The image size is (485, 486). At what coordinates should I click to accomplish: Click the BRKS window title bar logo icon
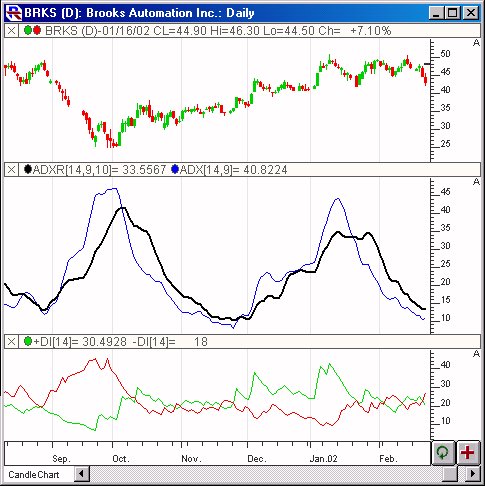click(14, 13)
